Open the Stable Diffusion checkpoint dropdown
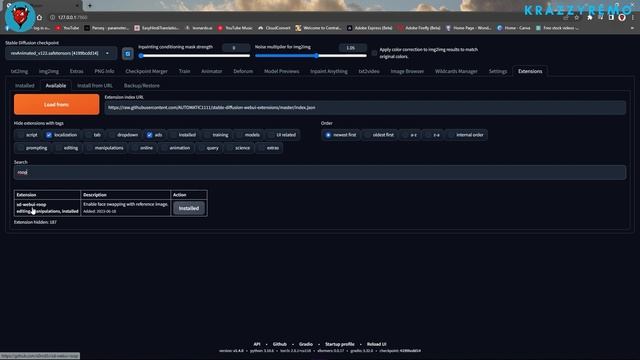This screenshot has width=640, height=360. [x=61, y=53]
